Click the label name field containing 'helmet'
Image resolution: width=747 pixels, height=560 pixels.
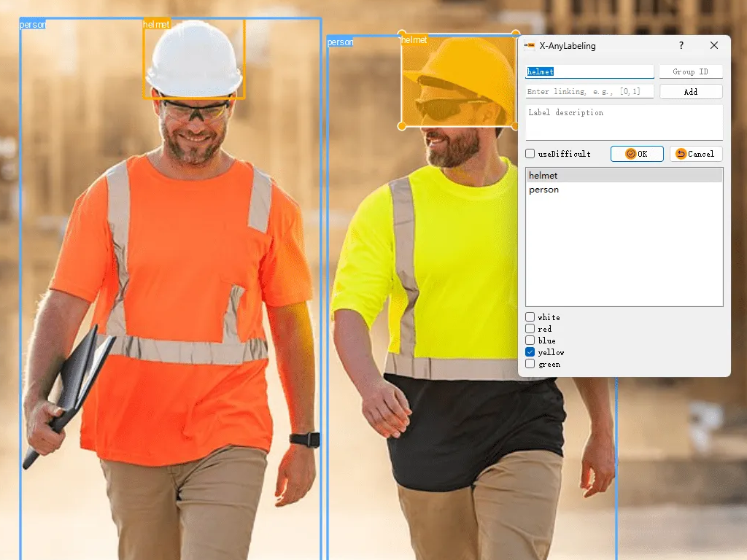(589, 71)
